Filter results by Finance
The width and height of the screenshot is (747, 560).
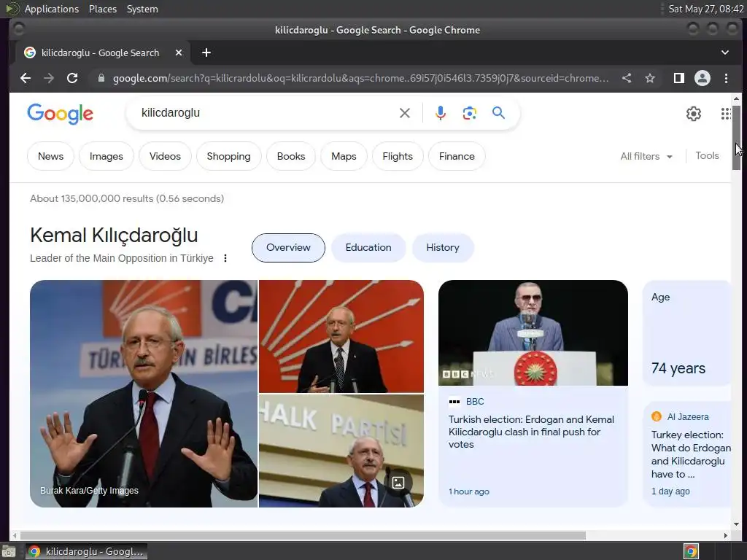point(457,156)
